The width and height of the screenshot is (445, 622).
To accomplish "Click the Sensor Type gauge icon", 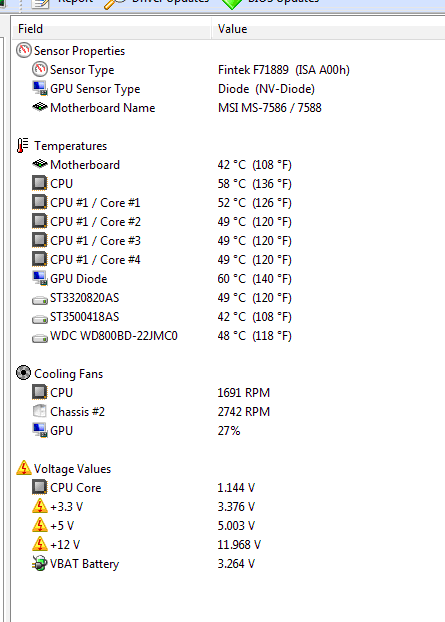I will coord(40,69).
